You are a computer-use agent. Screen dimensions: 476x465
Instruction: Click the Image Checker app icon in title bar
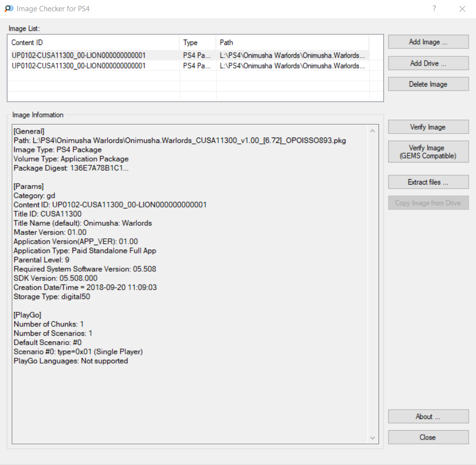pyautogui.click(x=9, y=9)
